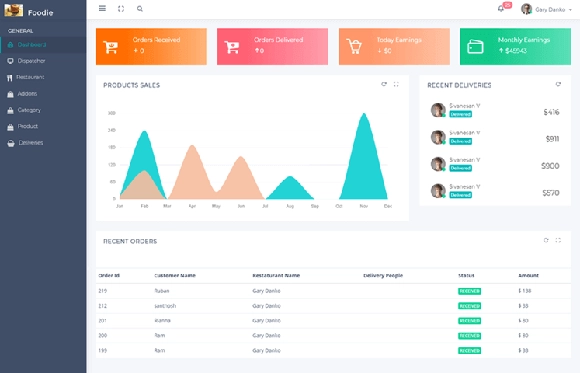Open the Today Earnings card

pyautogui.click(x=394, y=47)
